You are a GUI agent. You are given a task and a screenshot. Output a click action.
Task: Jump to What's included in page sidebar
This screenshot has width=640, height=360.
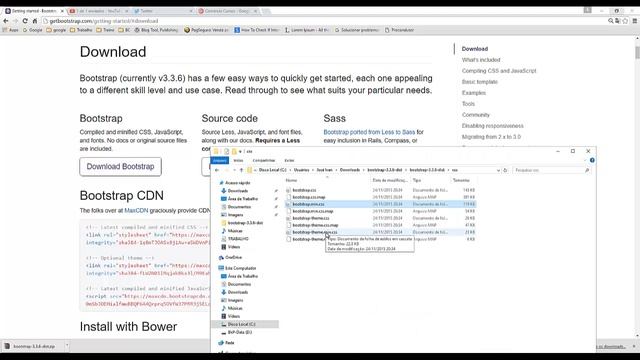[481, 60]
